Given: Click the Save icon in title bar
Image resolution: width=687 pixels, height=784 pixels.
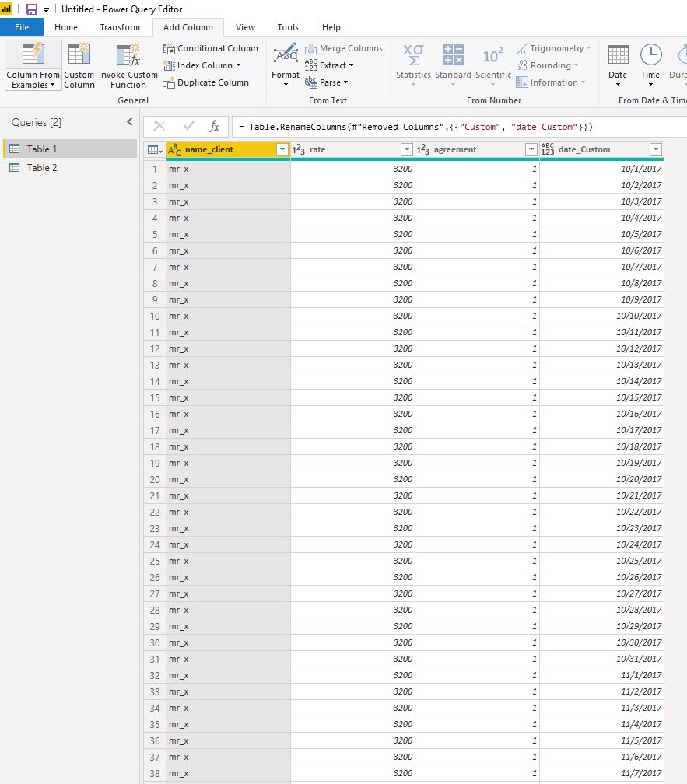Looking at the screenshot, I should (31, 9).
